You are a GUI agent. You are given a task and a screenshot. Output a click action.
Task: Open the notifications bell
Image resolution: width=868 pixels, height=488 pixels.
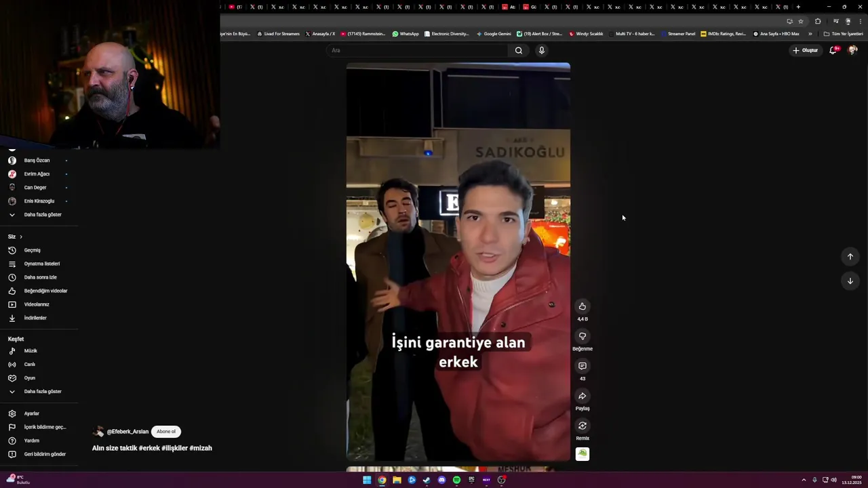click(x=833, y=50)
